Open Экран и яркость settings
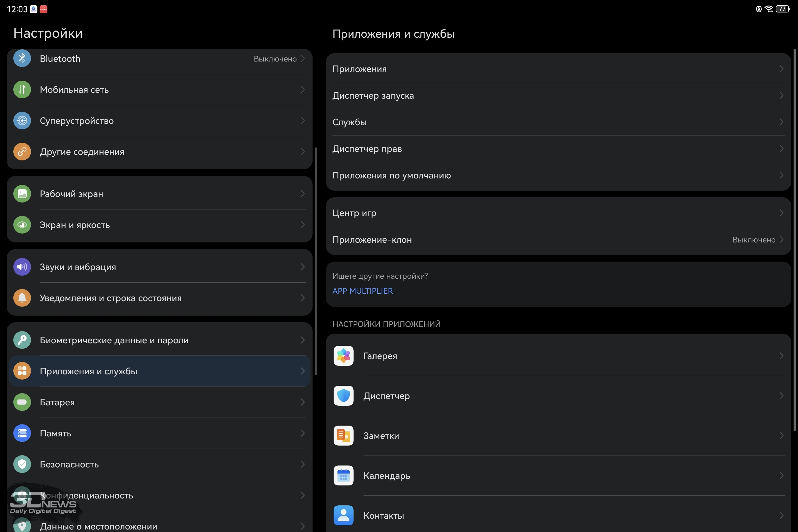Screen dimensions: 798x532 160,225
